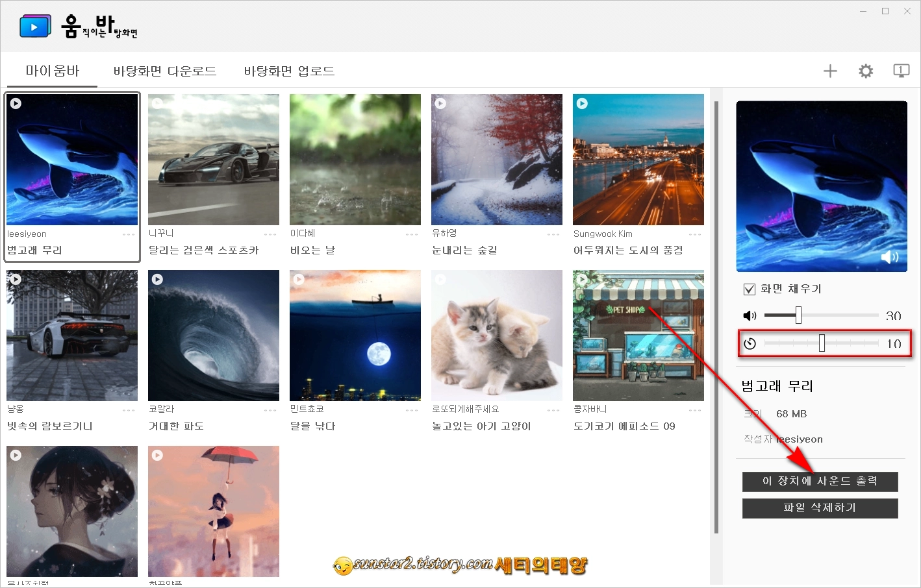This screenshot has width=921, height=588.
Task: Switch to the 바탕화면 업로드 tab
Action: click(290, 71)
